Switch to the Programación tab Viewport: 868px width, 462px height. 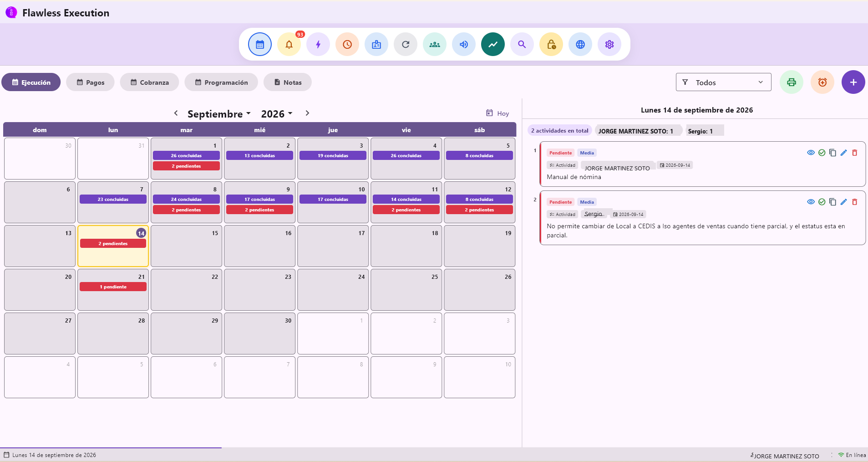coord(221,82)
